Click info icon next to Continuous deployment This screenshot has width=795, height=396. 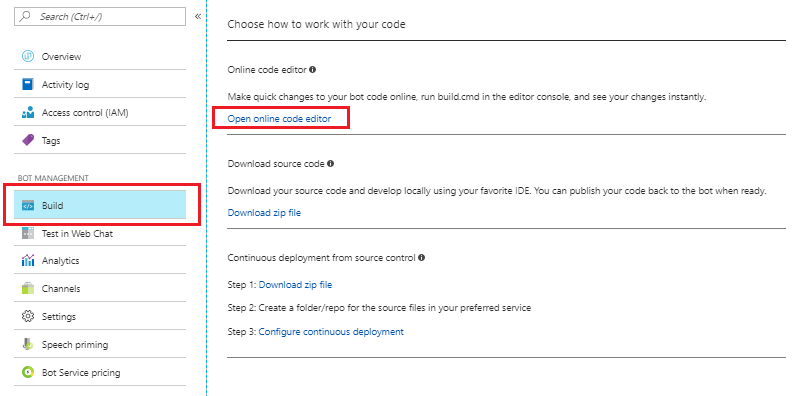pyautogui.click(x=421, y=257)
